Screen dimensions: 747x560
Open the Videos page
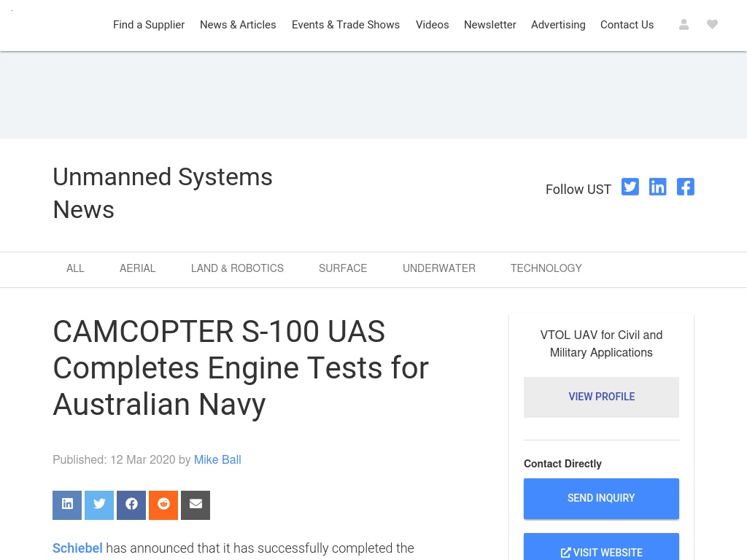432,25
